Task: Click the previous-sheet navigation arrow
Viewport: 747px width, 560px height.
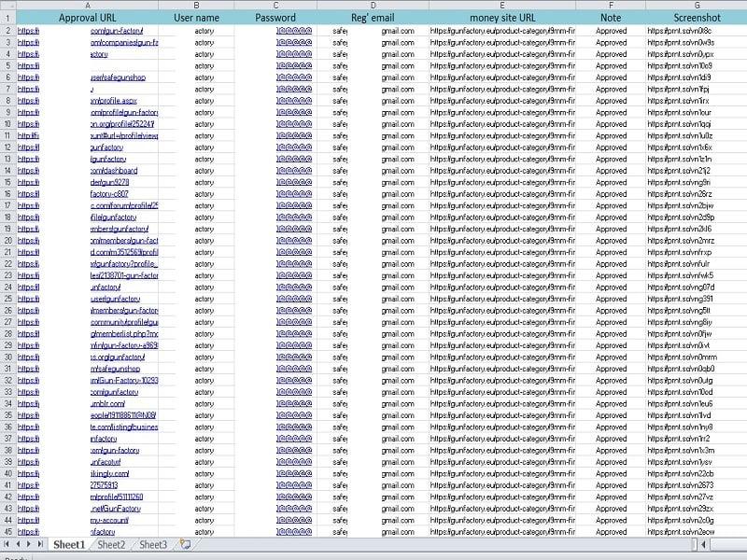Action: (x=21, y=545)
